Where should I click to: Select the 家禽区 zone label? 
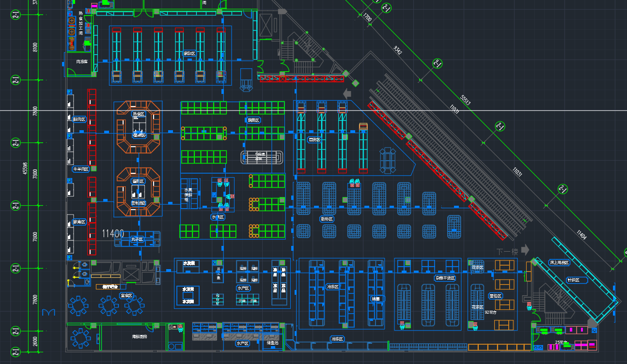pos(79,222)
